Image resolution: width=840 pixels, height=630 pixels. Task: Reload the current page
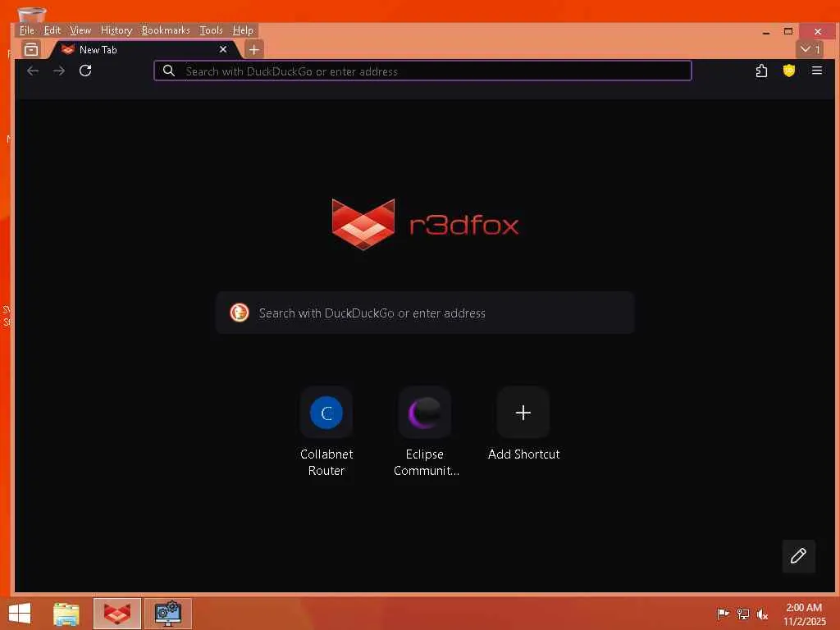[85, 71]
